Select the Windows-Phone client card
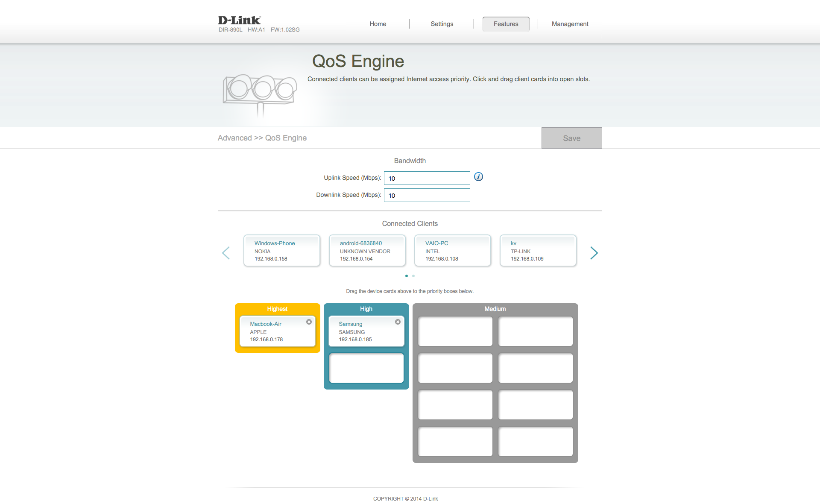The image size is (820, 504). coord(281,251)
